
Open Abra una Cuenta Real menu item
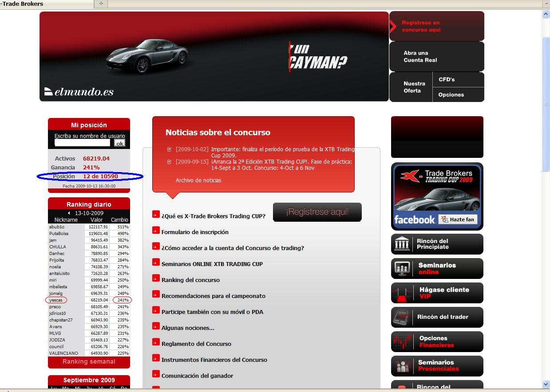(437, 56)
